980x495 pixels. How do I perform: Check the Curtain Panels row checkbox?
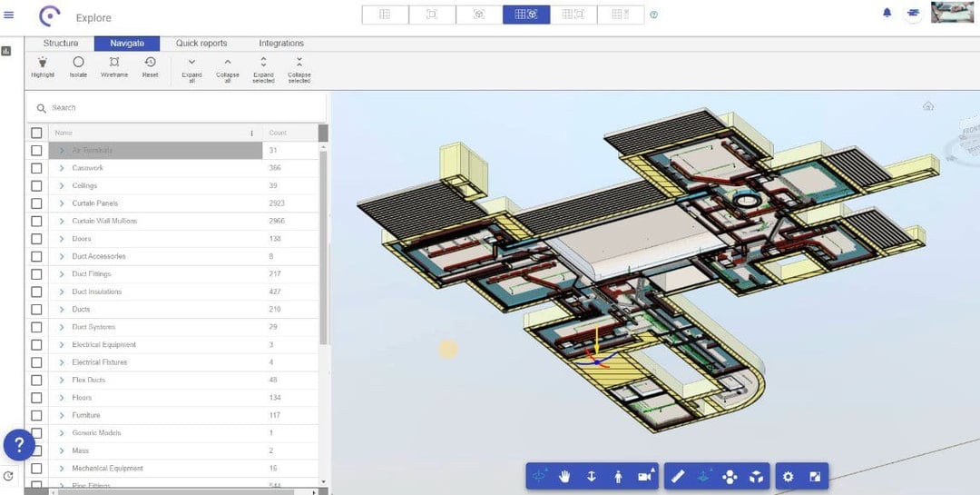[x=36, y=203]
